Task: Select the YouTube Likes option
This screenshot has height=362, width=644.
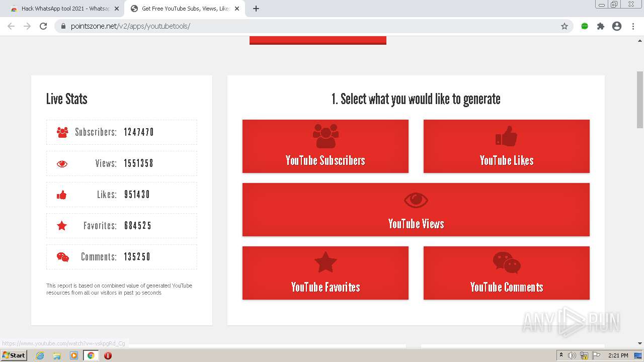Action: (507, 146)
